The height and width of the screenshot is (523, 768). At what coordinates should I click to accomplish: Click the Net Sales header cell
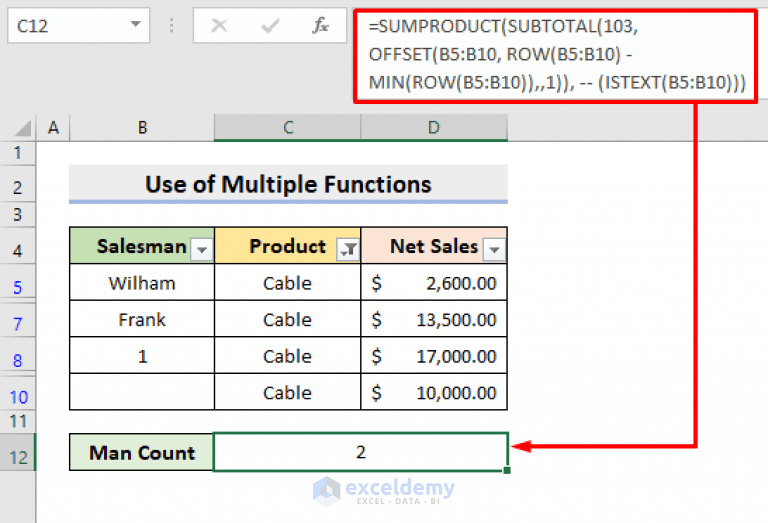(434, 246)
